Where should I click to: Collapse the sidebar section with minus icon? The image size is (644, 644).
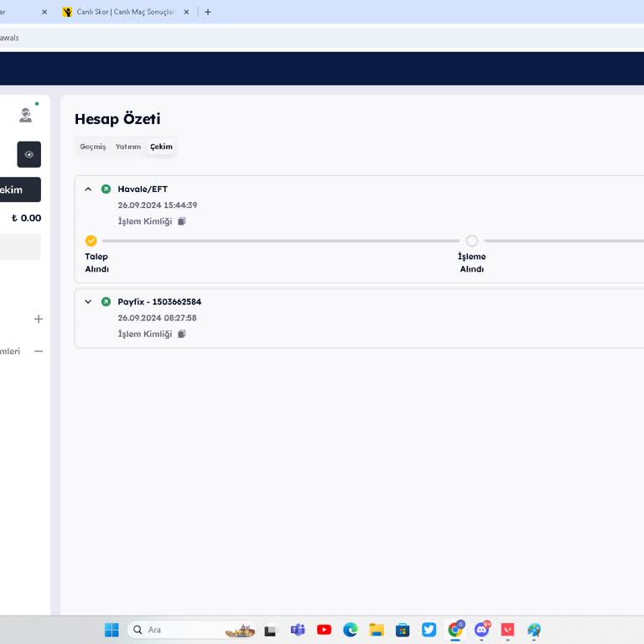[39, 351]
